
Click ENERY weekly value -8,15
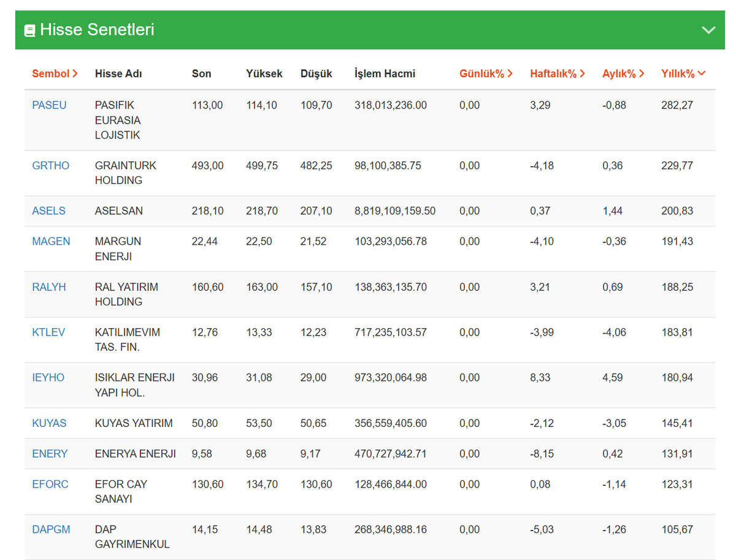click(542, 454)
